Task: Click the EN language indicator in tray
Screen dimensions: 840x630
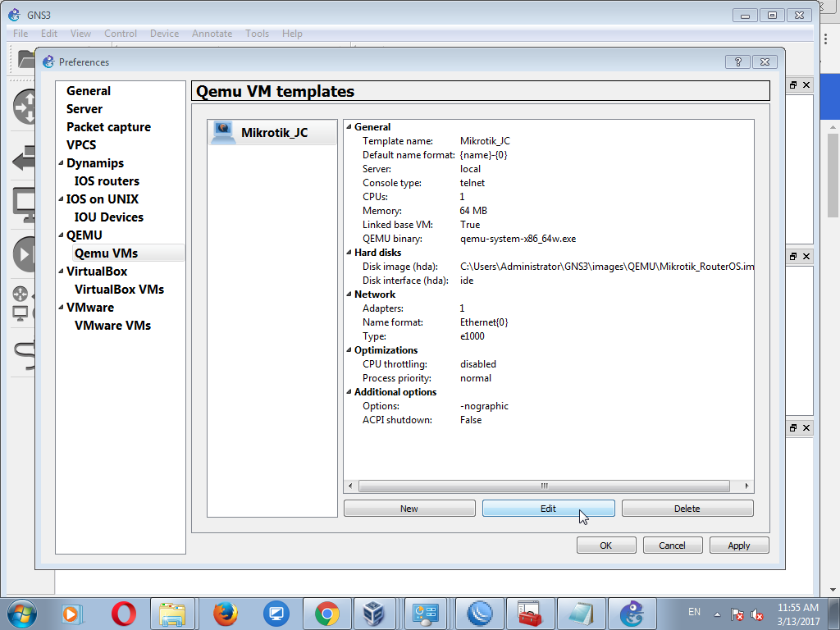Action: tap(694, 612)
